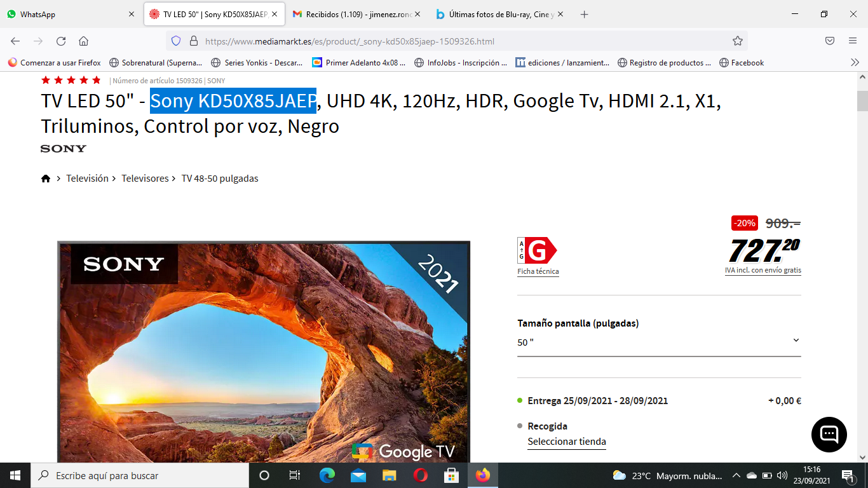Image resolution: width=868 pixels, height=488 pixels.
Task: Open Primer Adelanto 4x08 bookmark
Action: click(x=358, y=62)
